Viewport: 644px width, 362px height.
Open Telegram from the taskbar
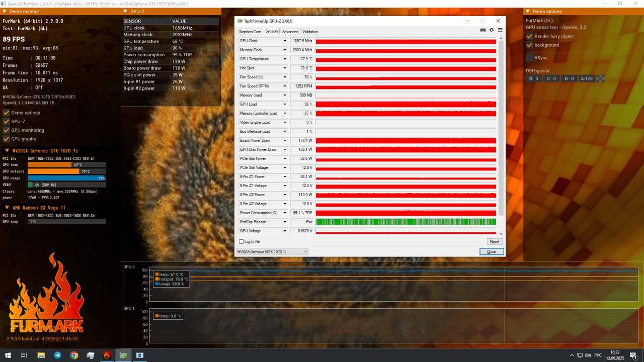(x=57, y=355)
